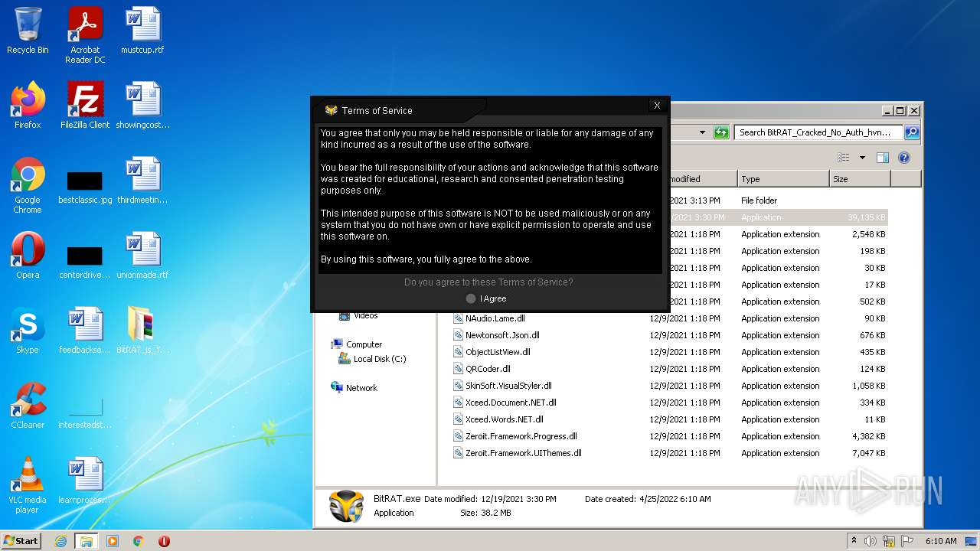Open Acrobat Reader DC desktop shortcut
Image resolution: width=980 pixels, height=551 pixels.
pos(85,35)
